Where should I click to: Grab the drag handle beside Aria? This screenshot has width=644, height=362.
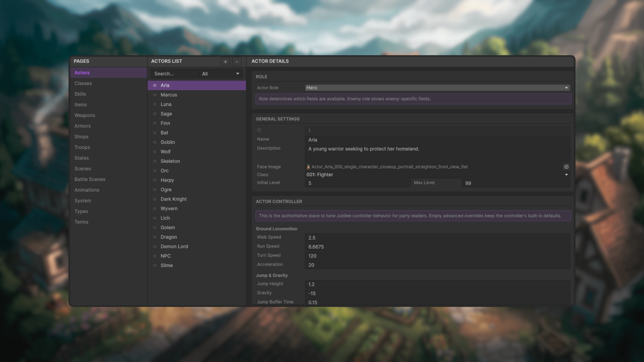pyautogui.click(x=155, y=85)
